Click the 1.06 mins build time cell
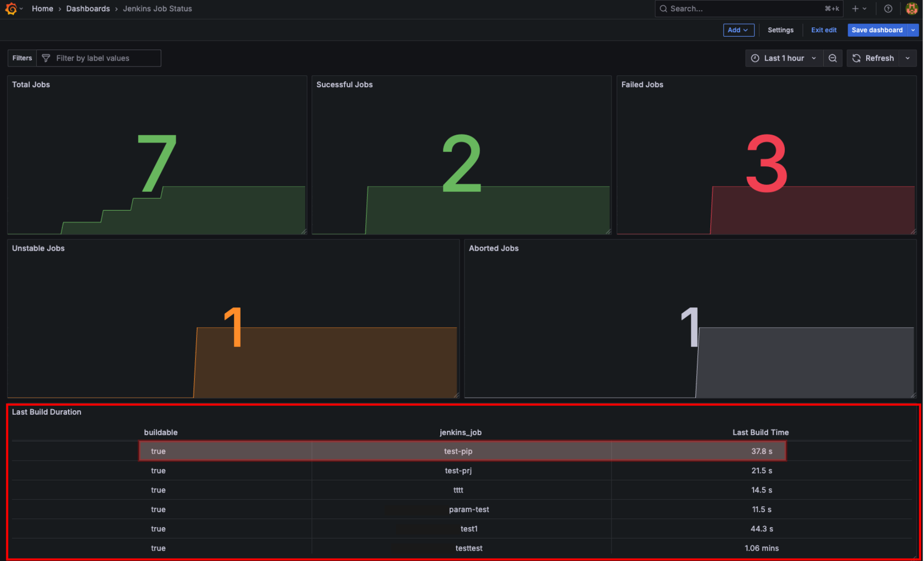Image resolution: width=924 pixels, height=561 pixels. coord(761,548)
